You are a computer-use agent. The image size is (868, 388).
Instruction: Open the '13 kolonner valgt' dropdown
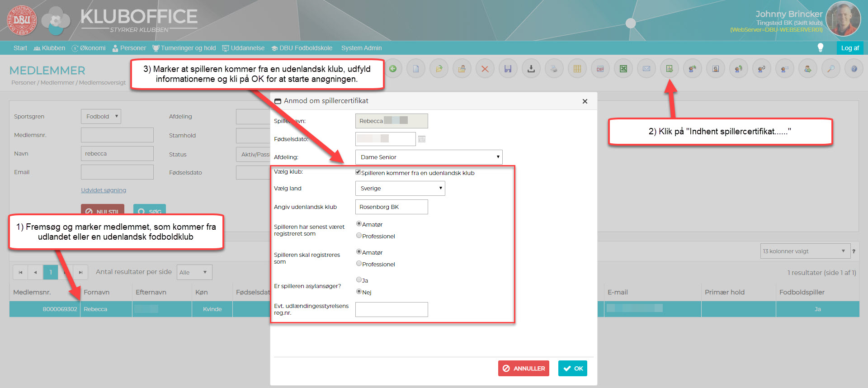805,251
